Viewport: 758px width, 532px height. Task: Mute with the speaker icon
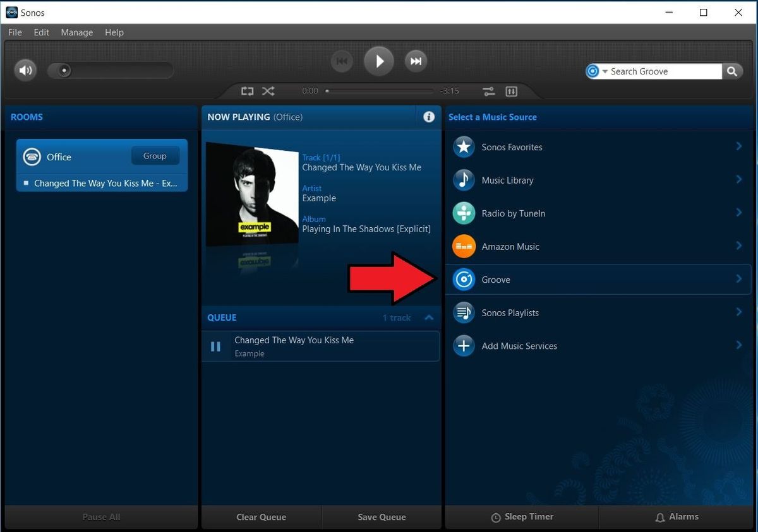[25, 69]
